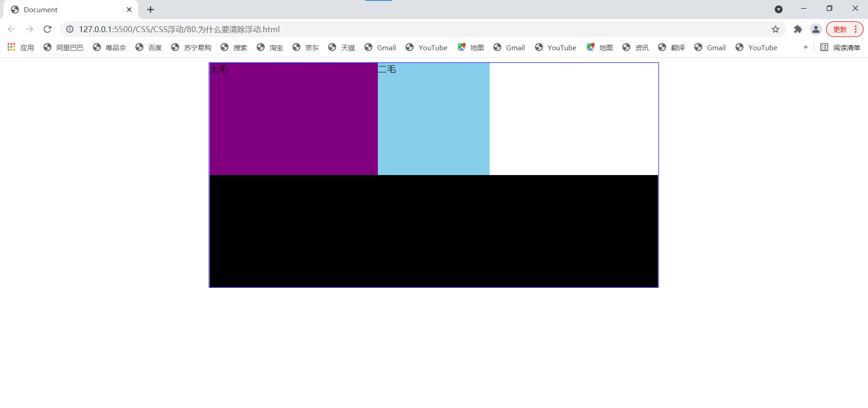
Task: Click the purple 大毛 box
Action: 293,119
